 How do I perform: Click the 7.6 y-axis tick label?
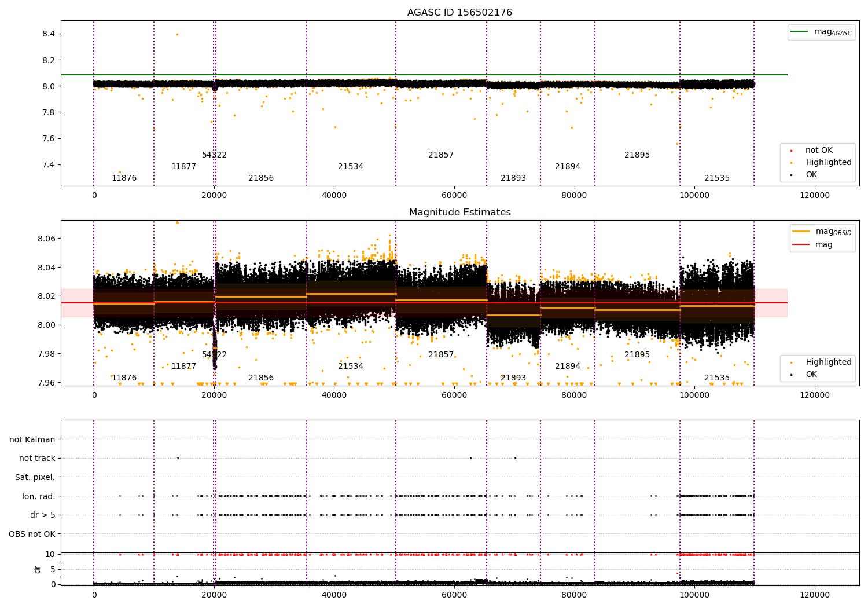(49, 138)
